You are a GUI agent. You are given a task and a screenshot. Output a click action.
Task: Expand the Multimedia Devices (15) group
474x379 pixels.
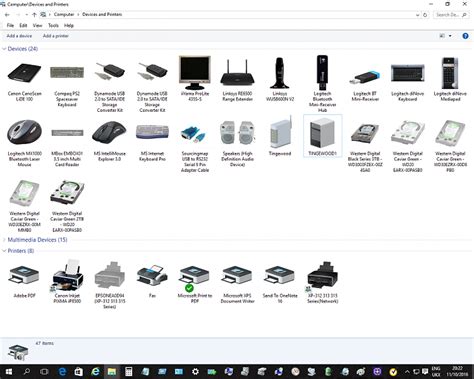[4, 240]
